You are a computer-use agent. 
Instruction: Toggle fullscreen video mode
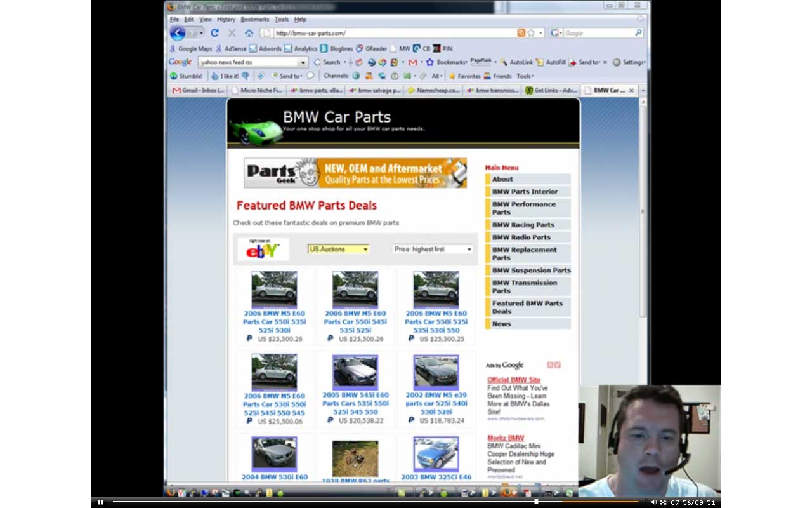663,502
